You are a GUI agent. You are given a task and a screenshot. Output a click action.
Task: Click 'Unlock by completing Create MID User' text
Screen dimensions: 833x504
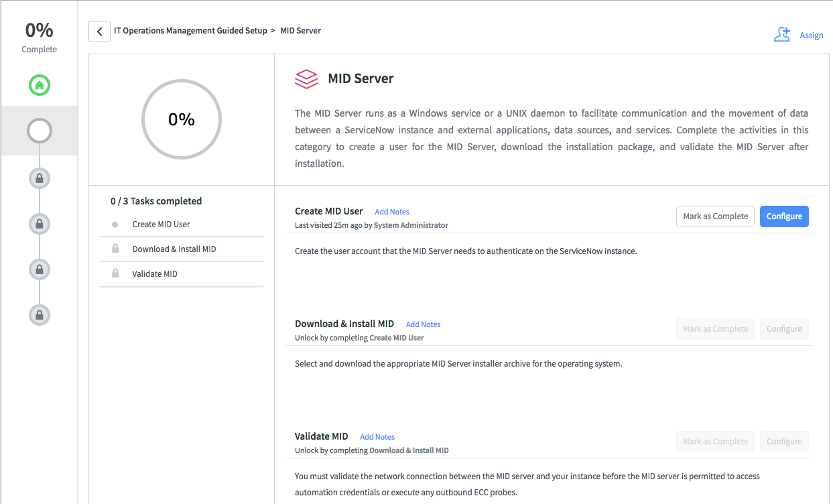click(359, 338)
